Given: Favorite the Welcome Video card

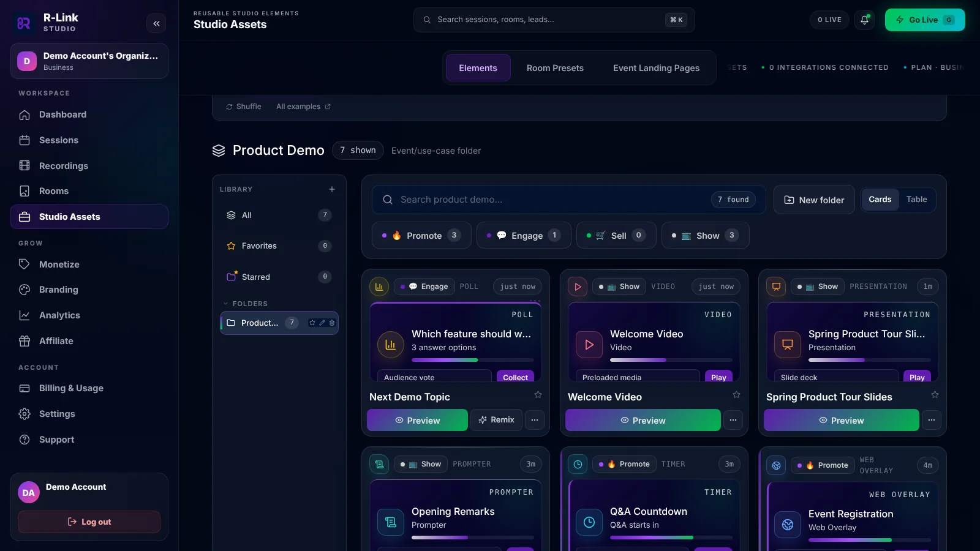Looking at the screenshot, I should pos(736,395).
